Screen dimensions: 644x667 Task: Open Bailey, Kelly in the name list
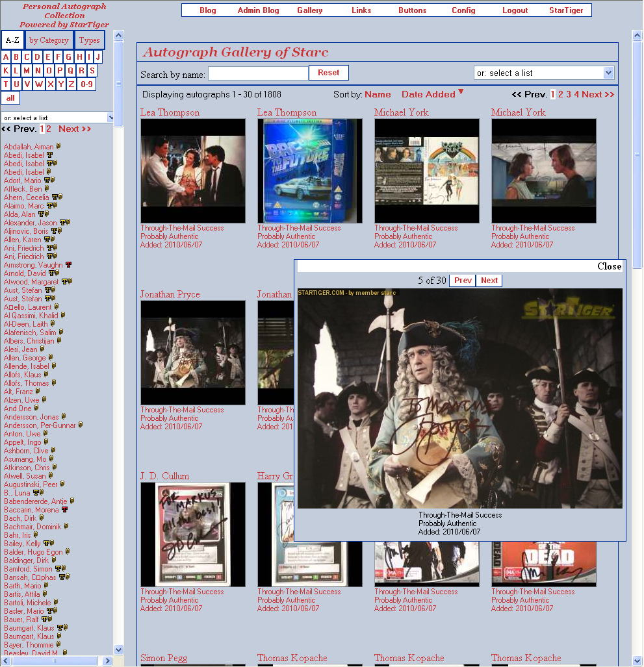23,543
